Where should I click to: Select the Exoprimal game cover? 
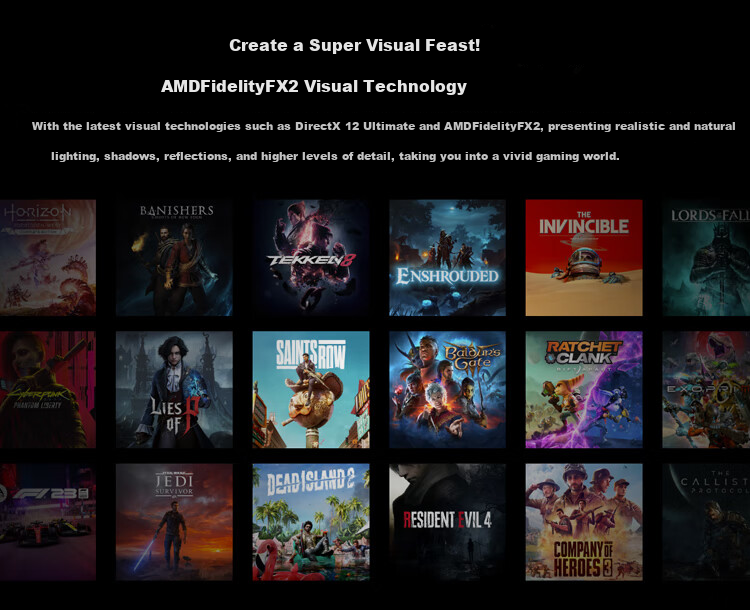point(706,389)
